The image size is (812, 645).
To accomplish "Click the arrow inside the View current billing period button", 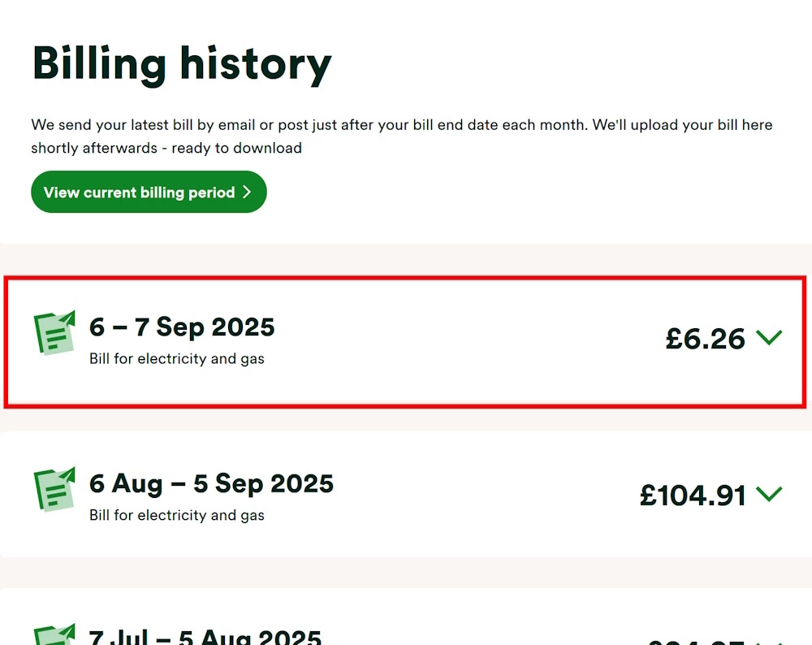I will (247, 193).
